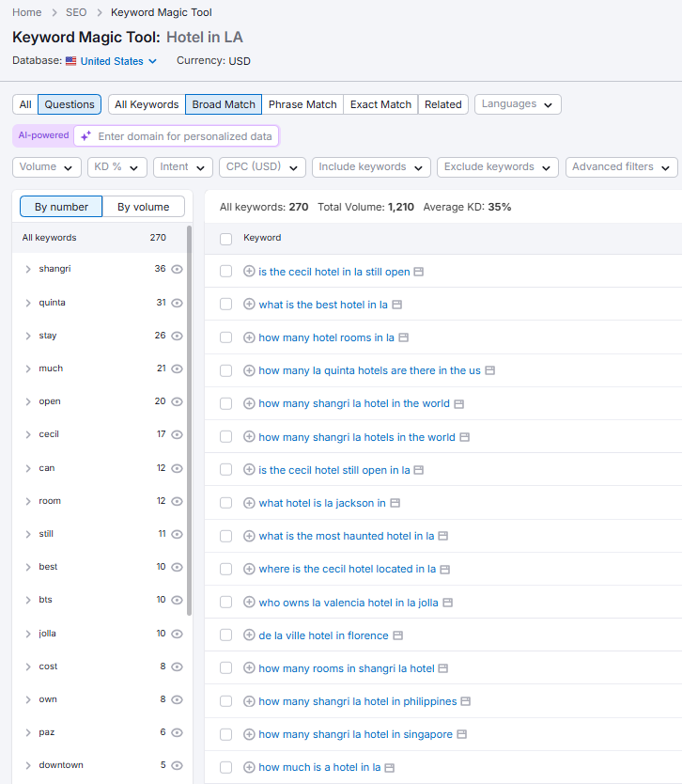
Task: Open SERP icon after 'what is the best hotel in la'
Action: click(x=396, y=305)
